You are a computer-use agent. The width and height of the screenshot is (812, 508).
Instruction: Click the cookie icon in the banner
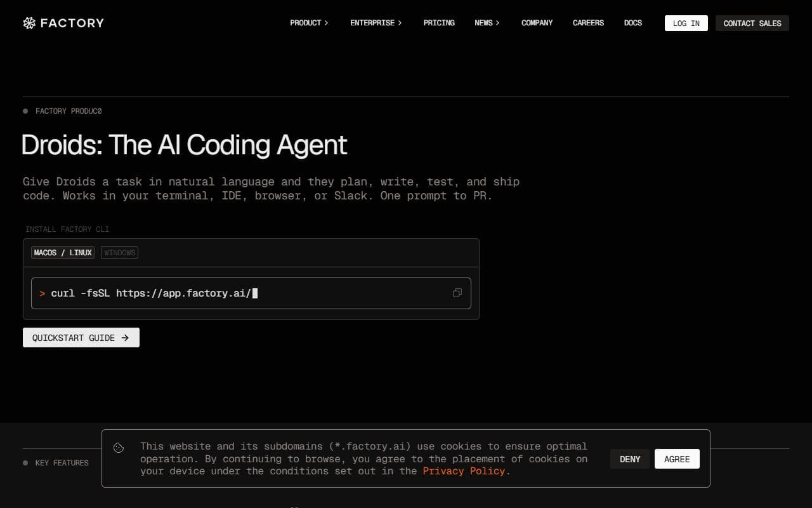pos(119,448)
